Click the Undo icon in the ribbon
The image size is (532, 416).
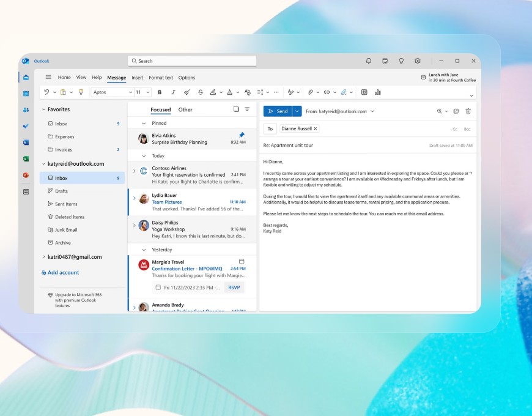[x=46, y=92]
